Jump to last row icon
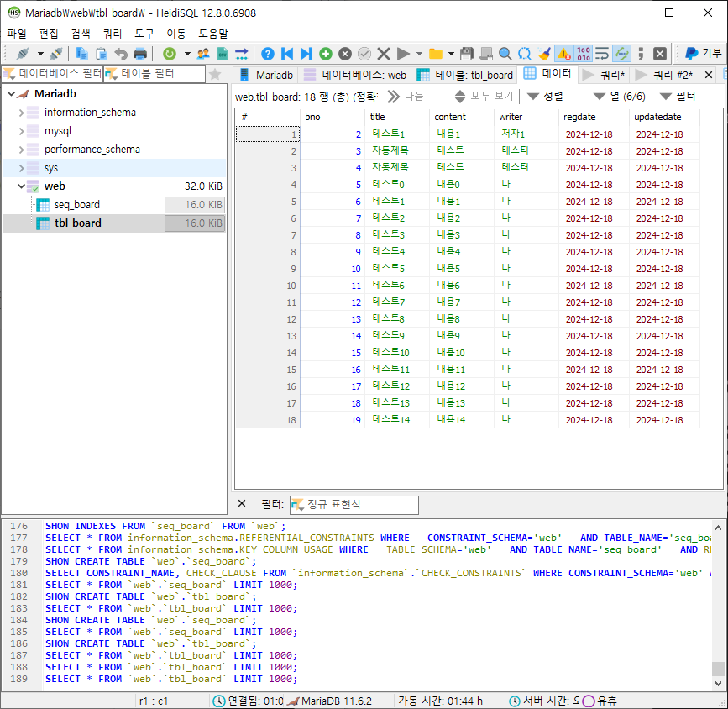 306,54
